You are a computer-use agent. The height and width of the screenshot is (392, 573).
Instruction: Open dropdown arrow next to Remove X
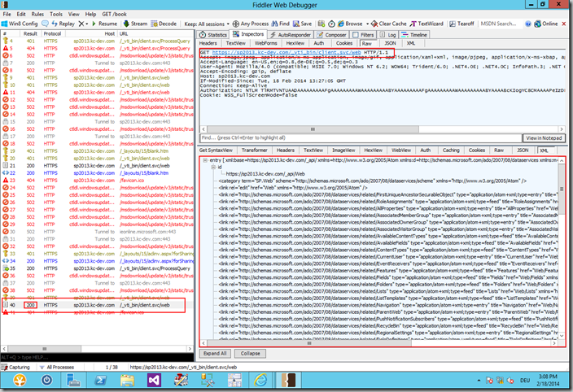click(x=87, y=24)
